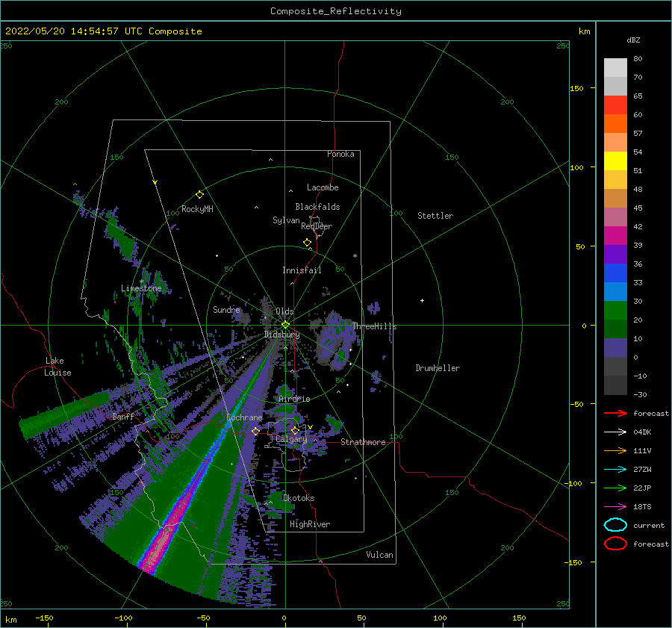Click the Innisfail town label
Image resolution: width=672 pixels, height=628 pixels.
point(302,270)
